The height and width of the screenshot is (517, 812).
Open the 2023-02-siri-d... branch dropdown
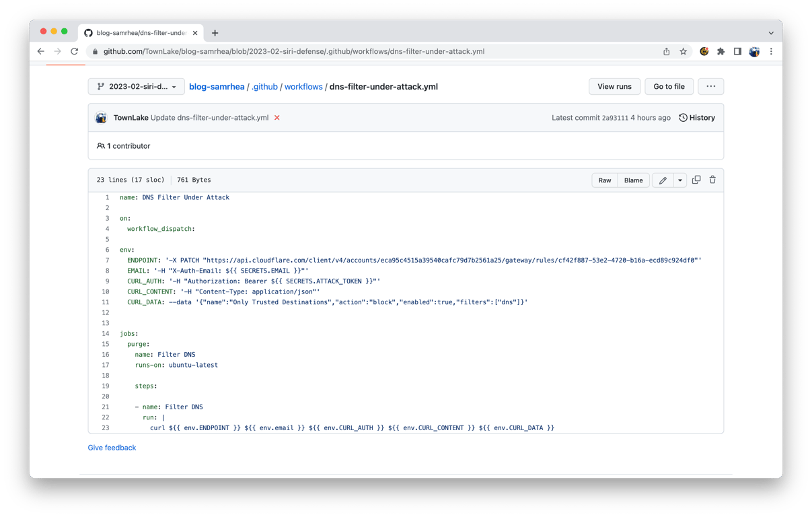coord(137,86)
